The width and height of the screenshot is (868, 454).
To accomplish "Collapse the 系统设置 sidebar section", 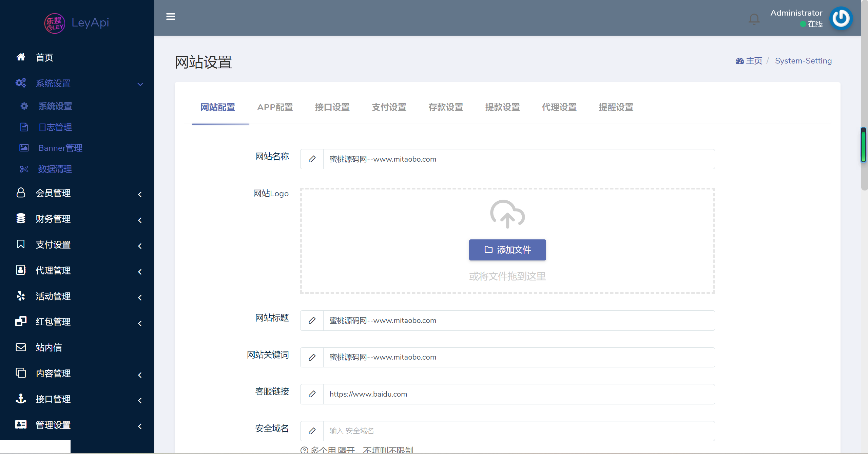I will point(140,84).
